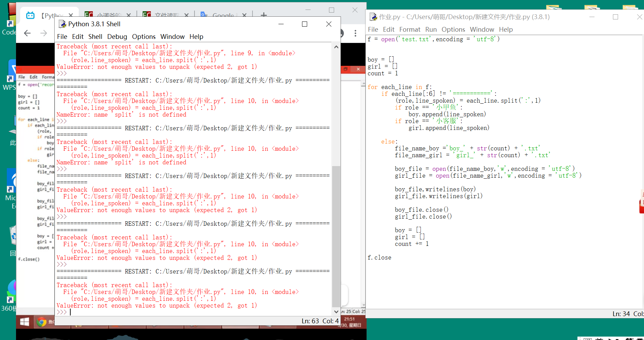The height and width of the screenshot is (340, 644).
Task: Open the Help menu in 作业.py editor
Action: [506, 29]
